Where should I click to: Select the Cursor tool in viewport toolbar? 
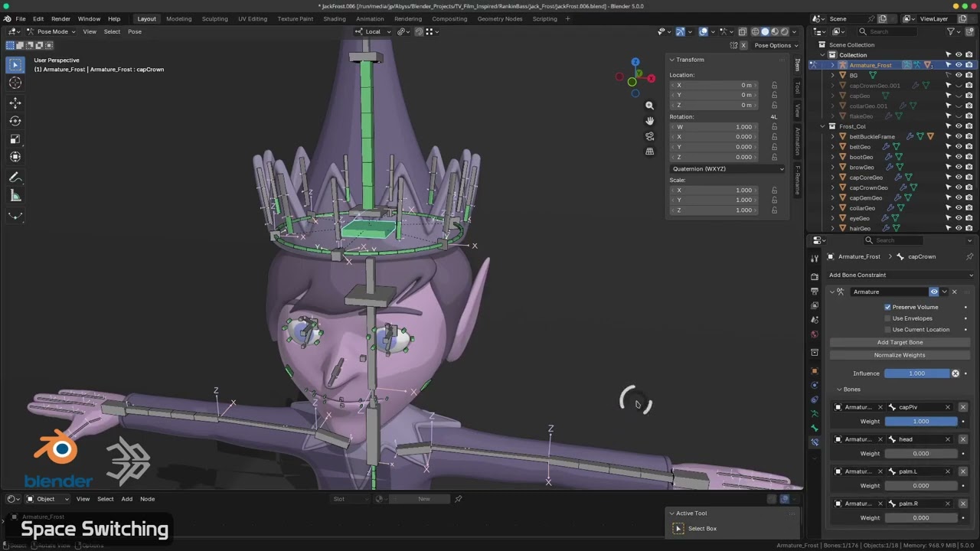click(x=15, y=83)
